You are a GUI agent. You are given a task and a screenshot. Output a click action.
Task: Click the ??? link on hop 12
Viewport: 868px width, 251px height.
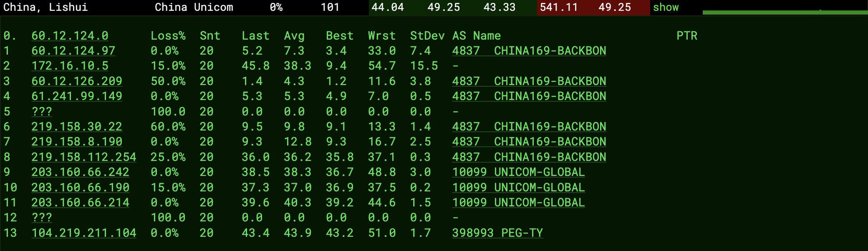tap(42, 218)
